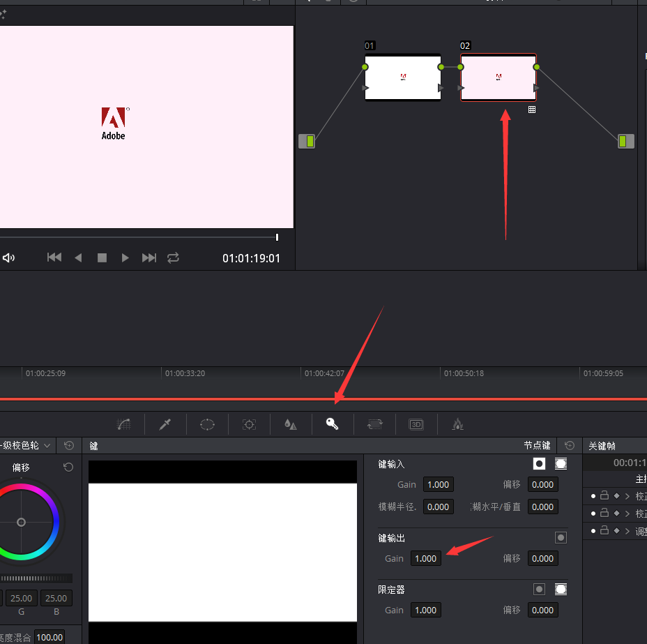Screen dimensions: 647x644
Task: Edit 限定器 偏移 offset field
Action: (542, 610)
